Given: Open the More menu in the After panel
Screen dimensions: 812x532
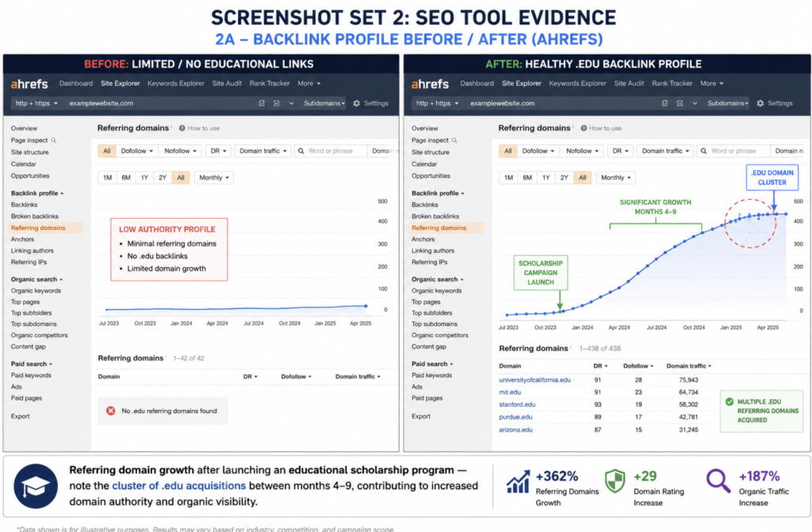Looking at the screenshot, I should point(711,83).
